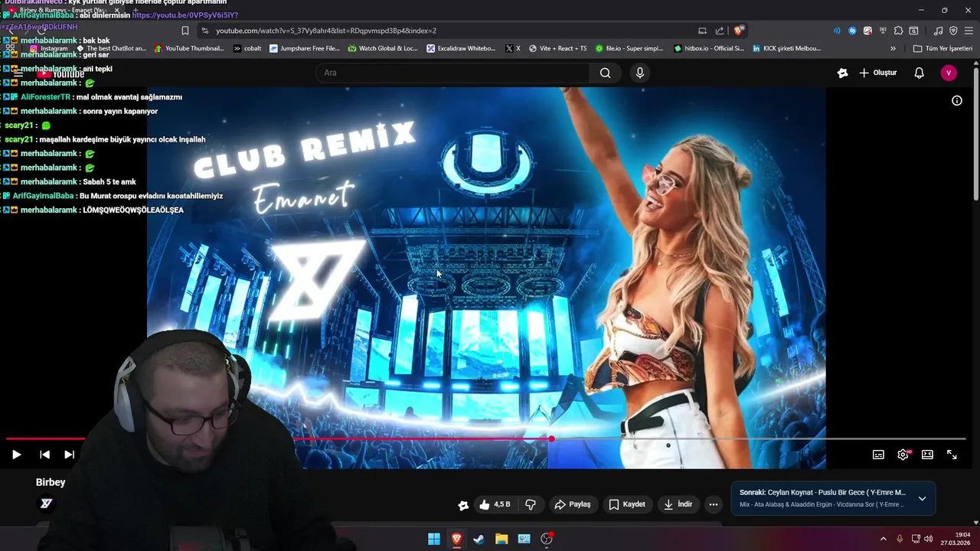Viewport: 980px width, 551px height.
Task: Dislike the video
Action: tap(530, 504)
